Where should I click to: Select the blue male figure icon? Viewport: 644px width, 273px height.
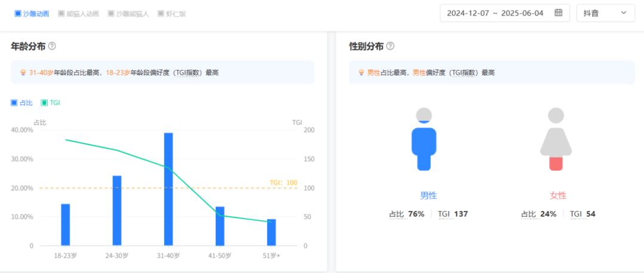(424, 139)
